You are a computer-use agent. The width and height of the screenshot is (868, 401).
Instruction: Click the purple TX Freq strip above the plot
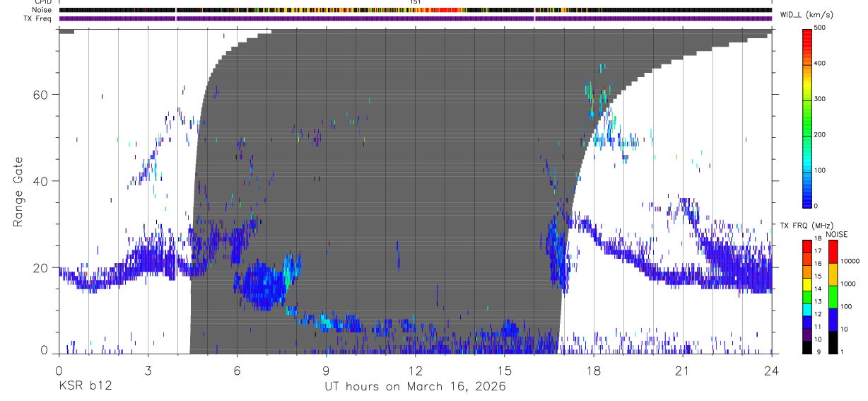point(415,18)
